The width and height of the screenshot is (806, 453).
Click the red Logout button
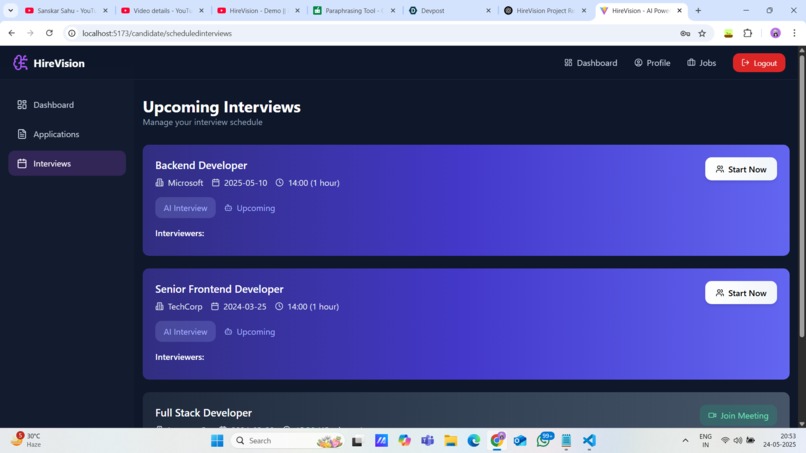(759, 63)
